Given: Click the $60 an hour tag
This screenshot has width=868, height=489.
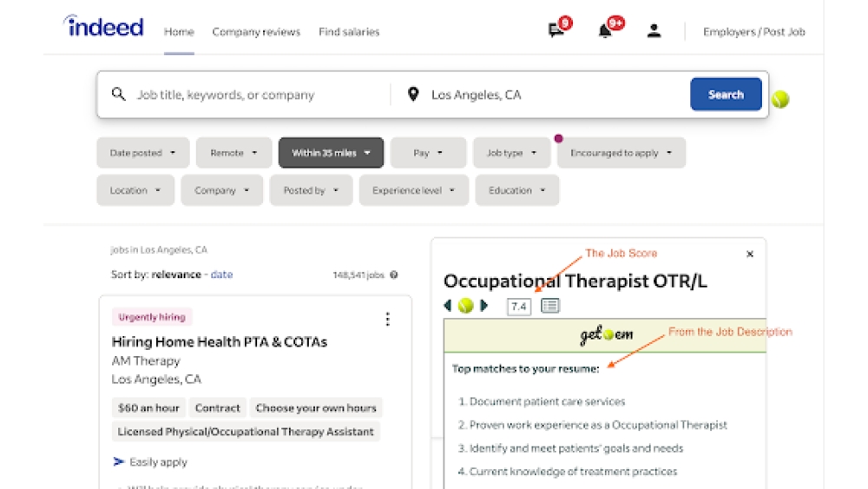Looking at the screenshot, I should tap(148, 408).
